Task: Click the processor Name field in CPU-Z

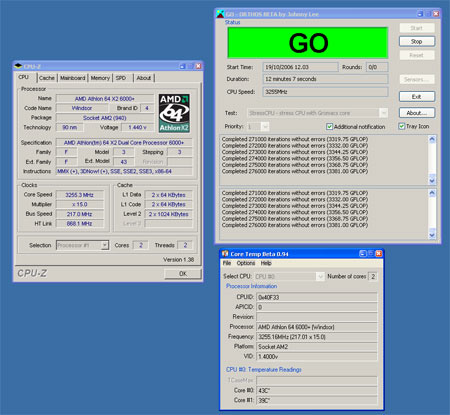Action: point(105,99)
